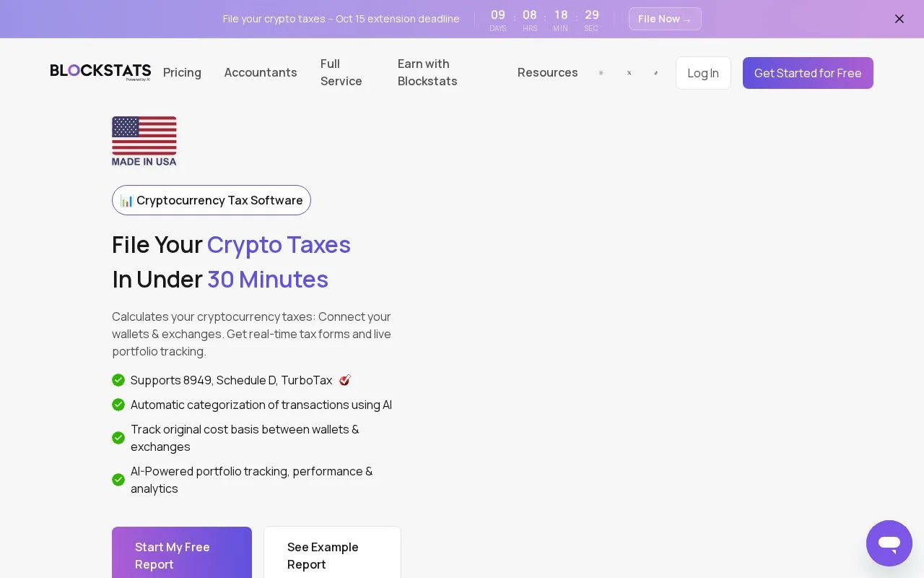Click 'AI-Powered portfolio tracking' bullet text
The width and height of the screenshot is (924, 578).
point(251,480)
